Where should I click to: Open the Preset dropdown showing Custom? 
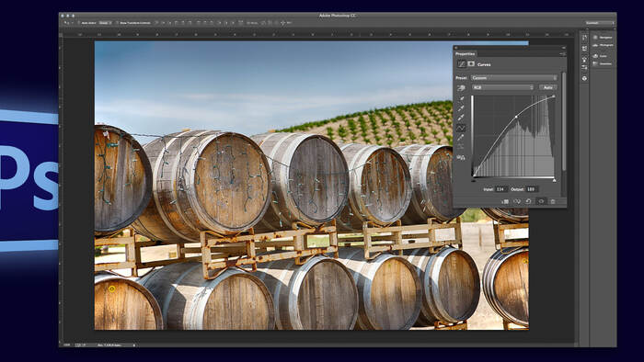pyautogui.click(x=514, y=78)
